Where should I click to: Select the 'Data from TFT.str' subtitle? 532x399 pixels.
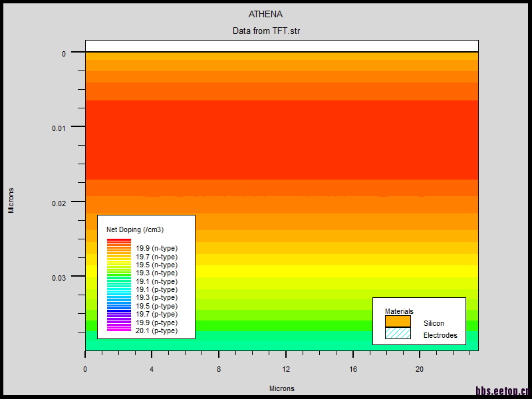point(266,31)
